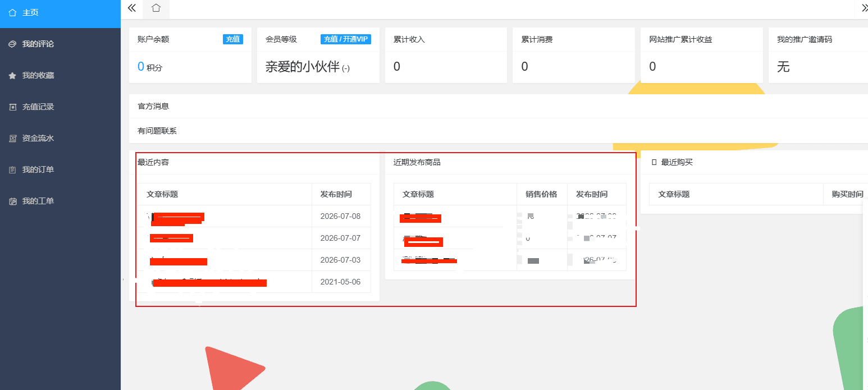Open 资金流水 menu item
Image resolution: width=868 pixels, height=390 pixels.
(x=60, y=138)
